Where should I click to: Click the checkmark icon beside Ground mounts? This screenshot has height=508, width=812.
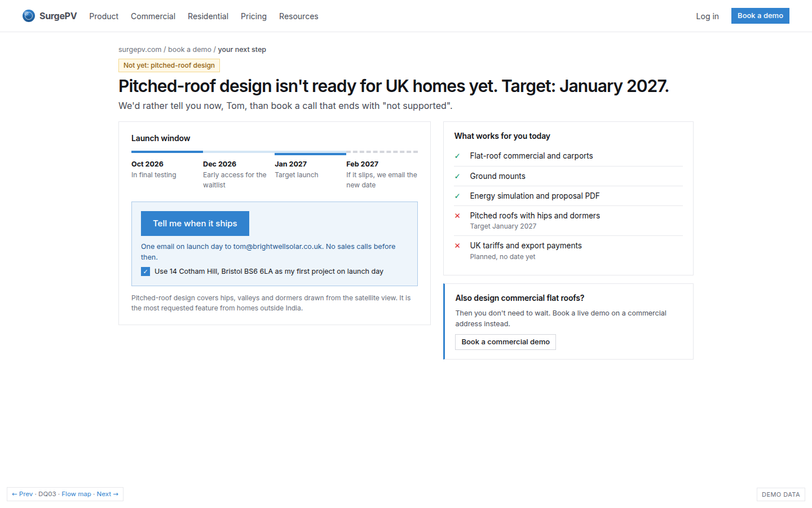point(457,176)
